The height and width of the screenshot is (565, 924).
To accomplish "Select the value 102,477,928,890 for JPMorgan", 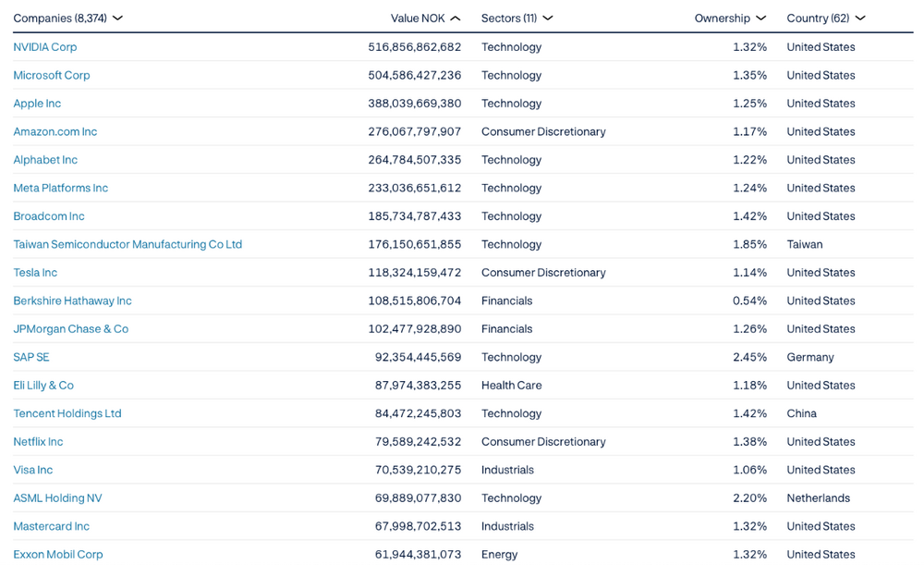I will click(414, 328).
